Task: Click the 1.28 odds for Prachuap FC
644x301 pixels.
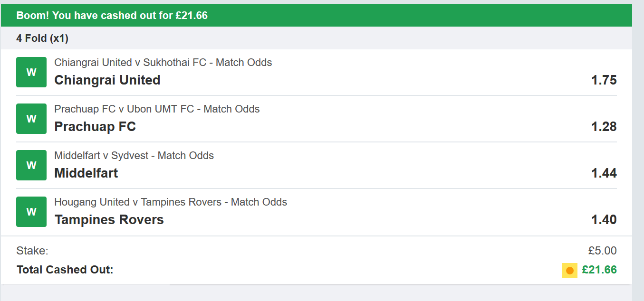Action: point(604,127)
